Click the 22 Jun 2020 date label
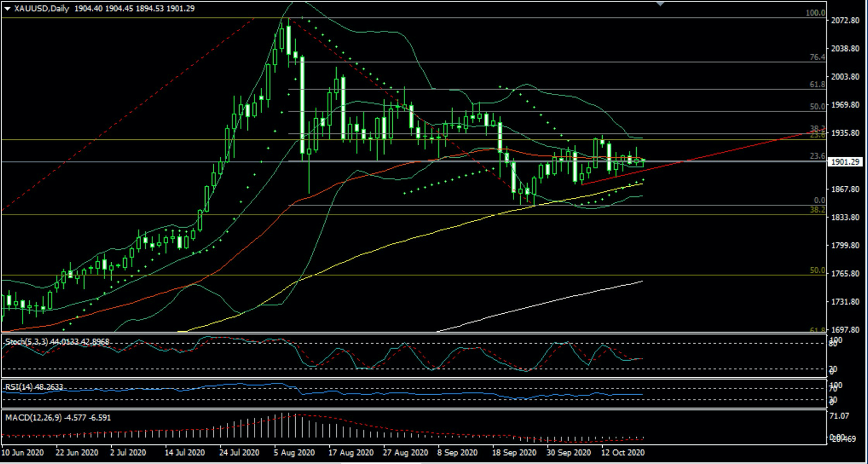868x464 pixels. [77, 453]
